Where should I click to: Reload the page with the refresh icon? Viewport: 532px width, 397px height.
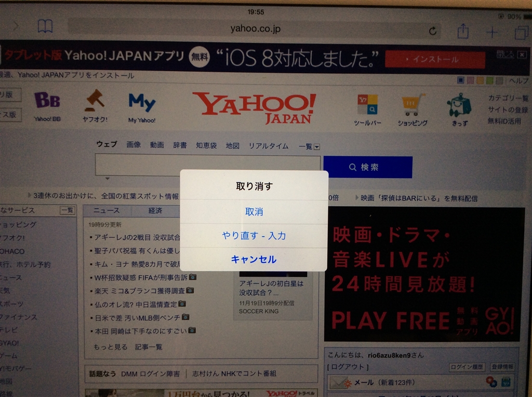pos(432,31)
